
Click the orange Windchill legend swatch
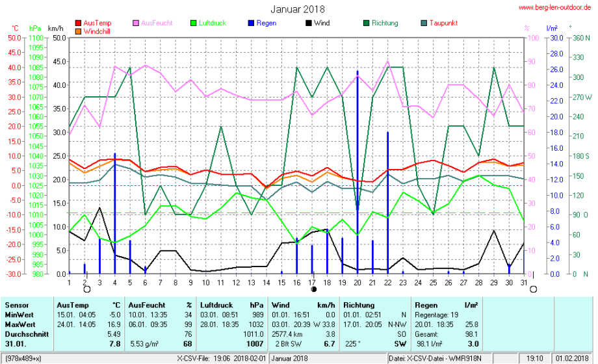79,31
